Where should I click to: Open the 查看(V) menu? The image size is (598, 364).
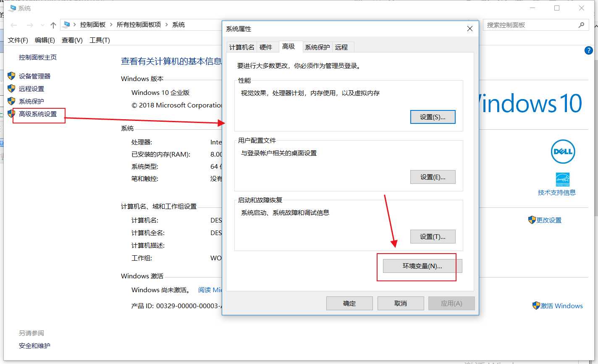click(x=72, y=40)
